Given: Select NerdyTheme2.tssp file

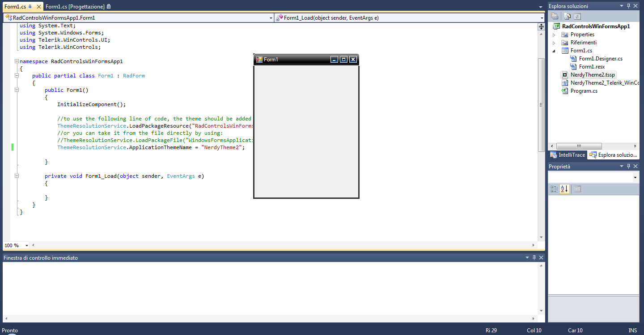Looking at the screenshot, I should click(x=593, y=75).
